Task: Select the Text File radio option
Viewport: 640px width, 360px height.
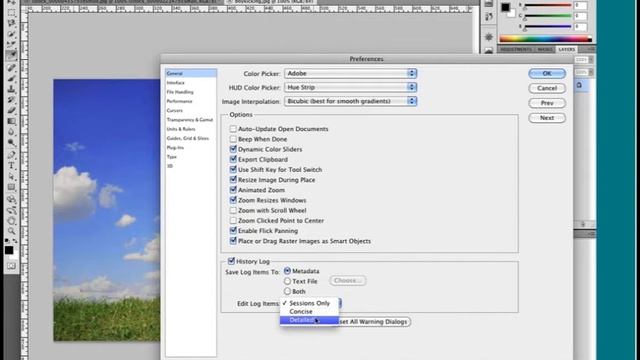Action: click(x=287, y=281)
